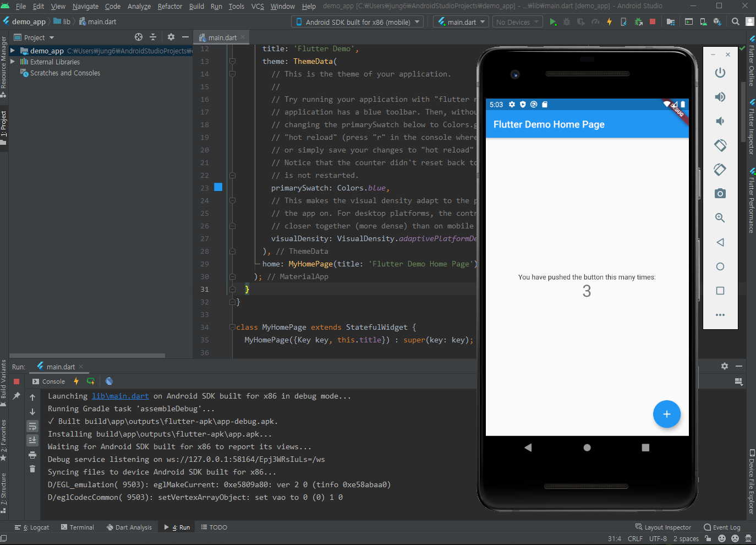Click the emulator sidebar Back triangle

[720, 242]
